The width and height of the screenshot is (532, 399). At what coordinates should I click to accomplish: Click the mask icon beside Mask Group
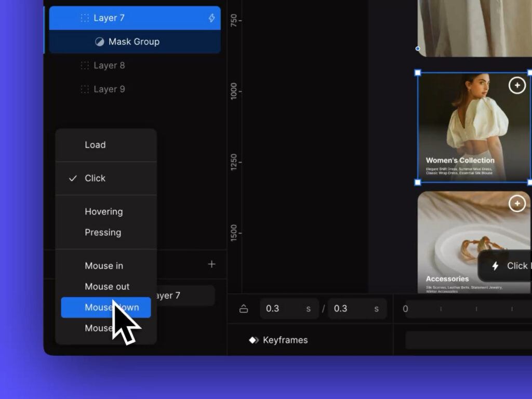(99, 42)
